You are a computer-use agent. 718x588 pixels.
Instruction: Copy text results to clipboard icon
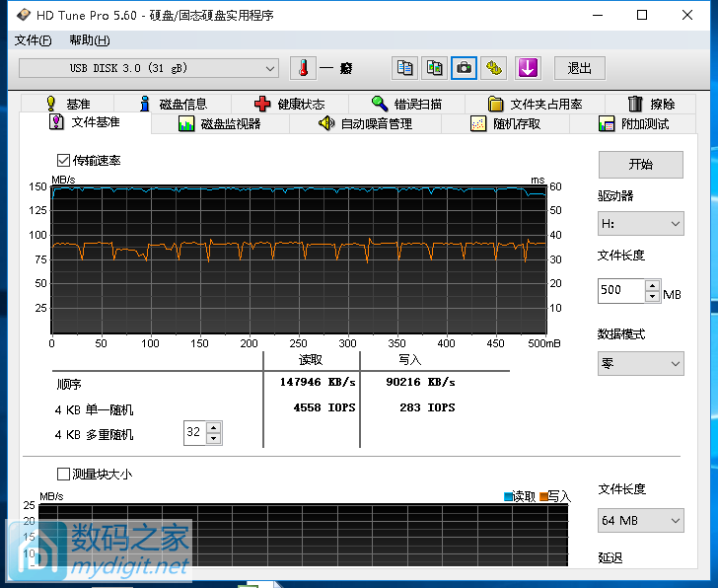click(404, 69)
